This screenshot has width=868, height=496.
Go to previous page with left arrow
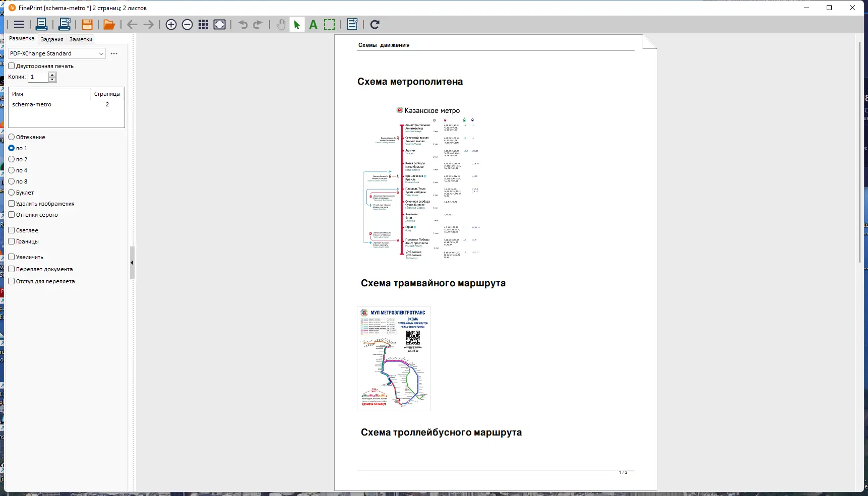132,25
